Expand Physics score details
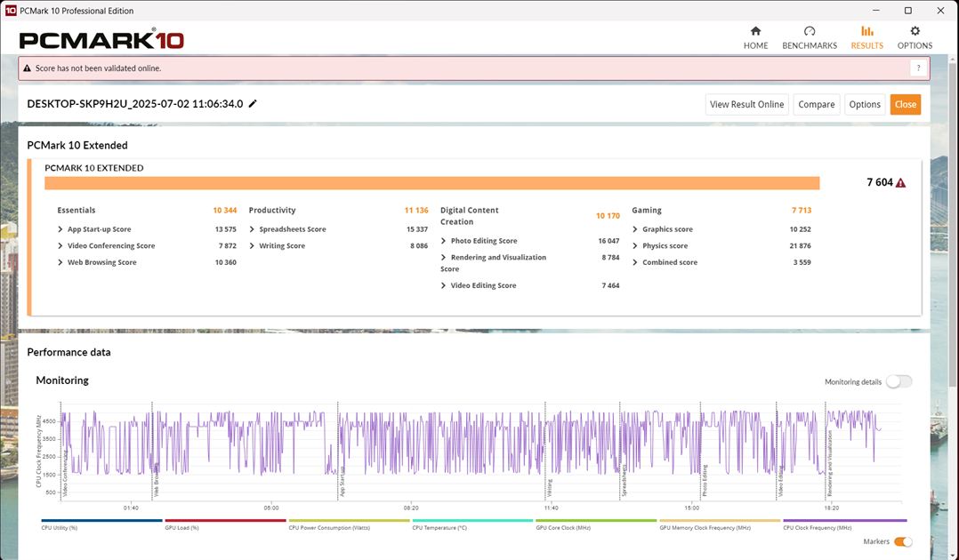This screenshot has width=959, height=560. [x=635, y=245]
